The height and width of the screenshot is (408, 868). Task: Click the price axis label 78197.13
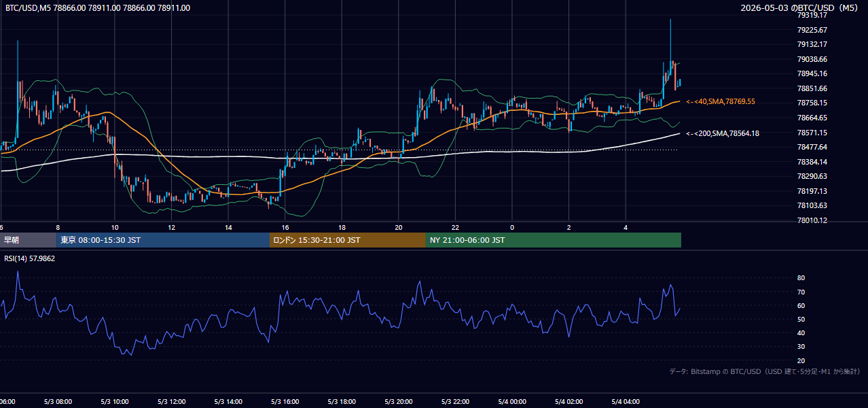click(x=812, y=191)
